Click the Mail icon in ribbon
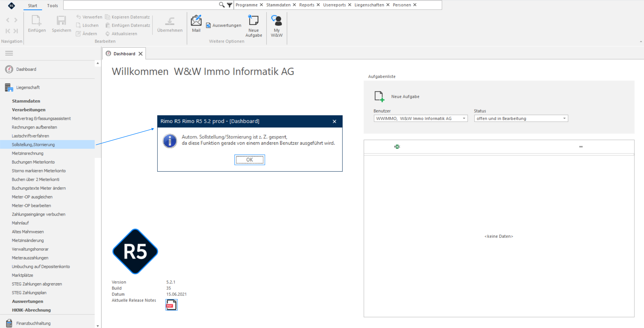This screenshot has height=328, width=644. pyautogui.click(x=196, y=21)
